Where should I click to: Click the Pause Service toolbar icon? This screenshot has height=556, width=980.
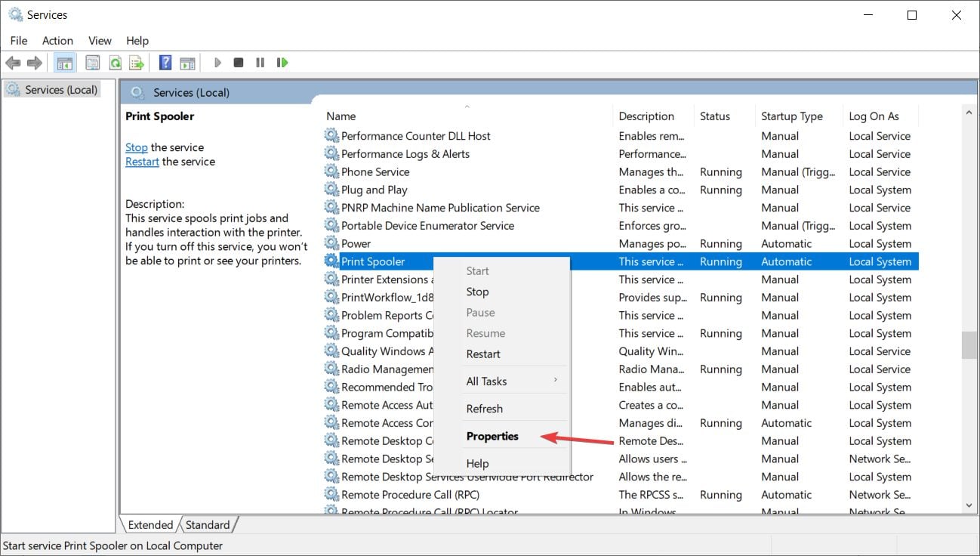click(x=260, y=63)
